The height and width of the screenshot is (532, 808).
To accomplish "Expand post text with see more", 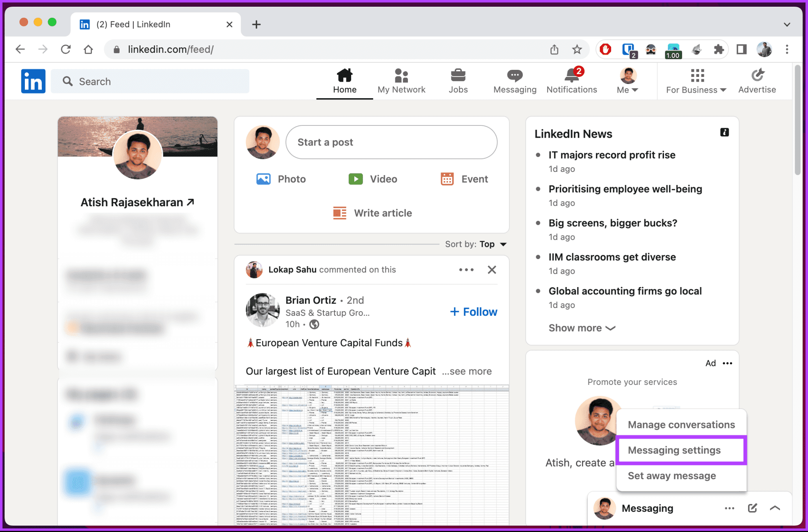I will pos(467,371).
